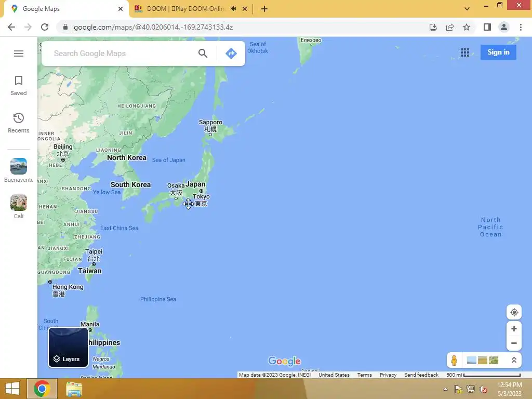Click the North Korea country label
Screen dimensions: 532x399
127,157
